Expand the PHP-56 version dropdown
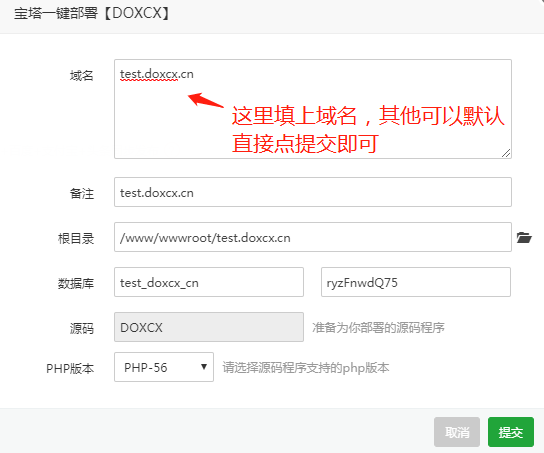Screen dimensions: 544x453 coord(164,367)
